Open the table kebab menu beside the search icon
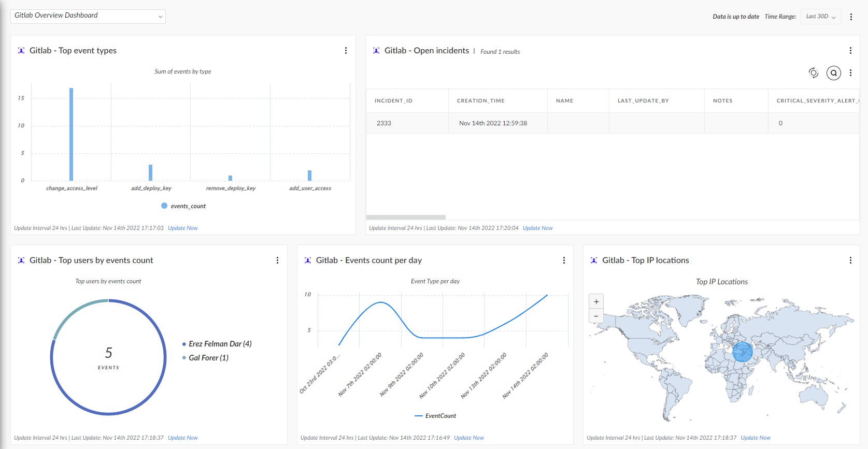This screenshot has height=449, width=868. tap(850, 73)
